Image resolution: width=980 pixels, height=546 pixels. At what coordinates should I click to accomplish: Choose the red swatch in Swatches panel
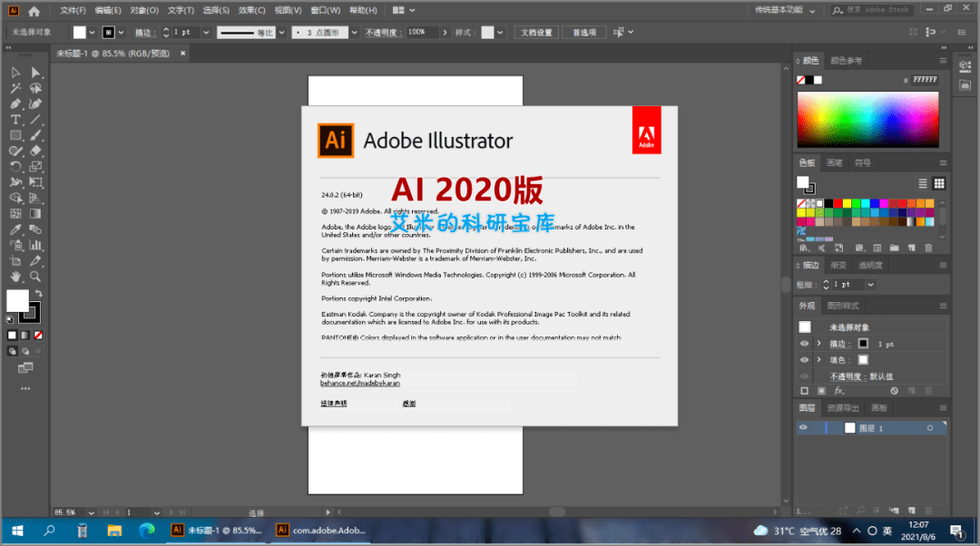(838, 204)
